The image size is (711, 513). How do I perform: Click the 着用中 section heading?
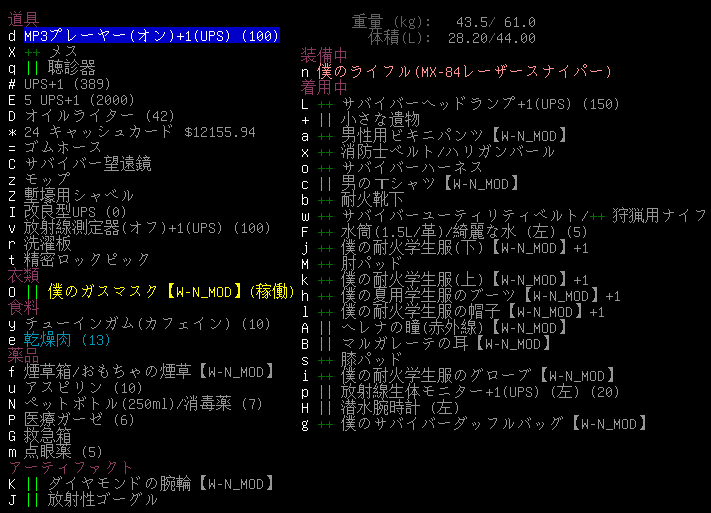coord(324,87)
